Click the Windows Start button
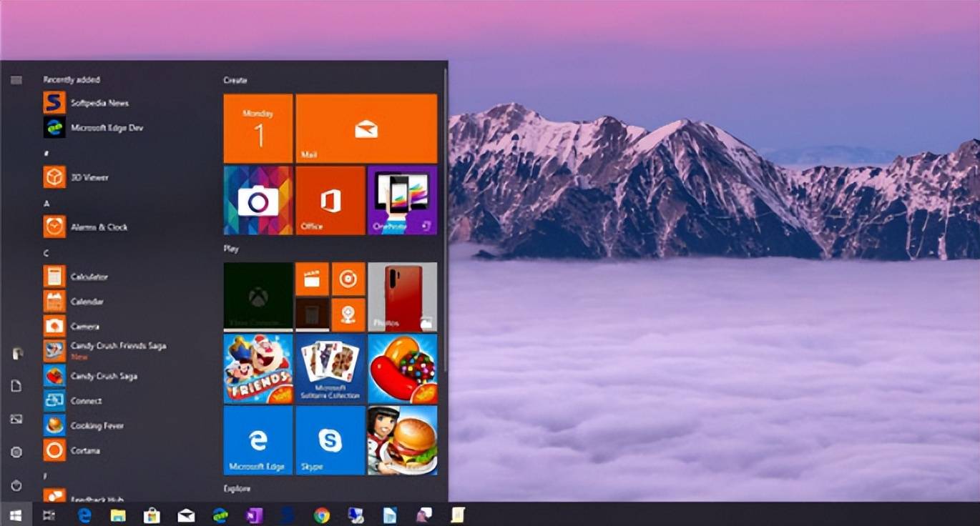The image size is (980, 526). [16, 515]
